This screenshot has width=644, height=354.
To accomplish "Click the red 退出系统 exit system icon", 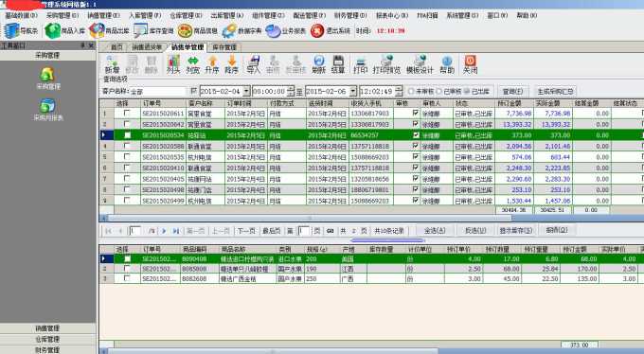I will click(331, 31).
